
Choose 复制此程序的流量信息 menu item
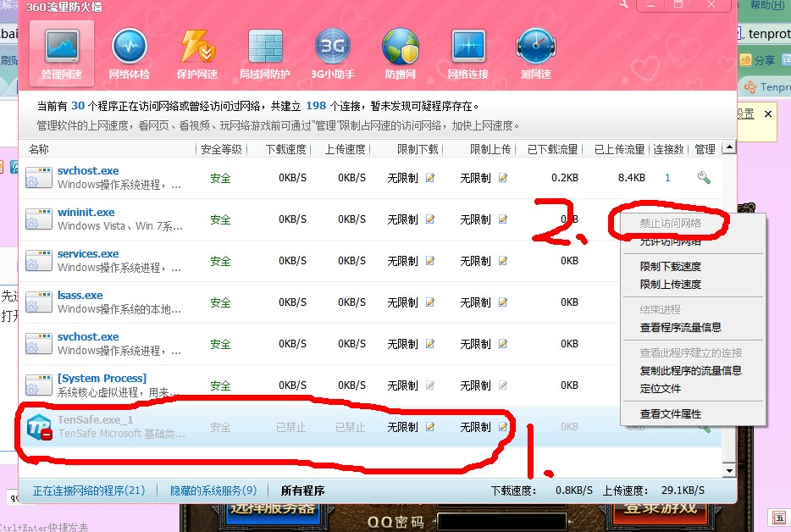690,370
